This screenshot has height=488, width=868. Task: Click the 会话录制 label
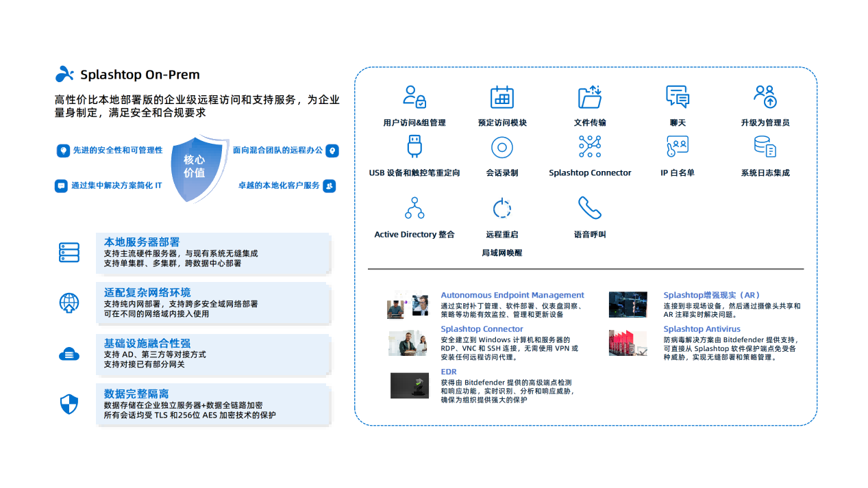click(x=502, y=172)
